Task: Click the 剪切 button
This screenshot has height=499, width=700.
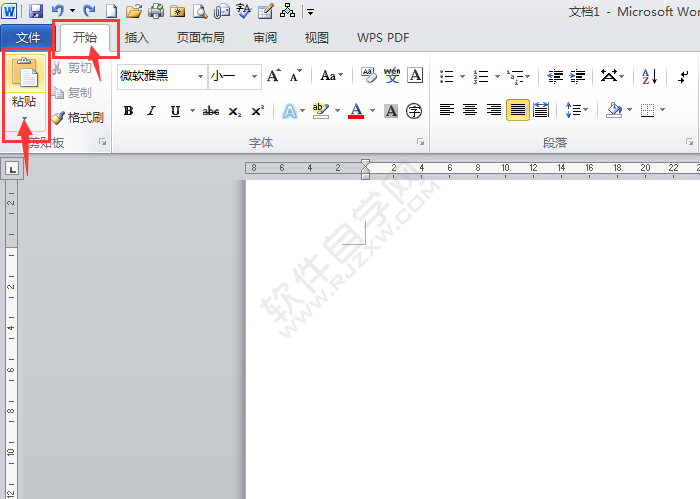Action: click(x=71, y=68)
